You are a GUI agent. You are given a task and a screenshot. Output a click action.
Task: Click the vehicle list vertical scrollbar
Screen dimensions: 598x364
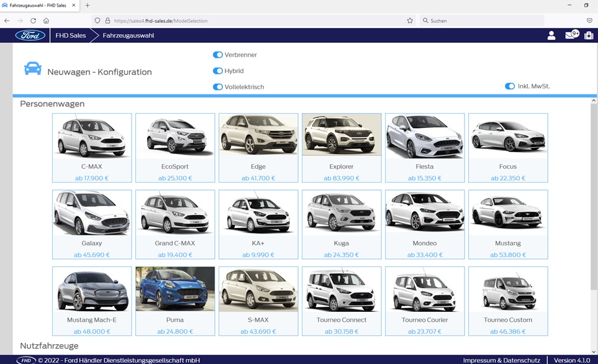click(594, 196)
